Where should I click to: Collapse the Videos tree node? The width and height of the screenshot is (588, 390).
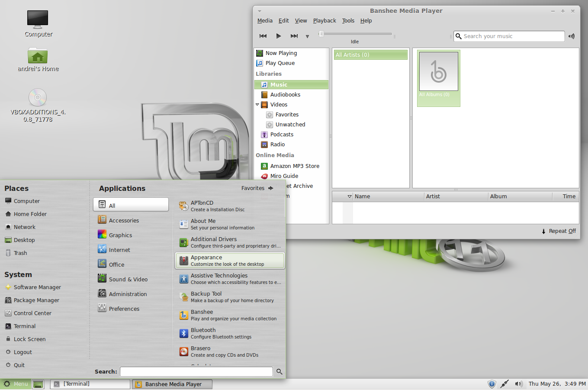click(x=257, y=105)
